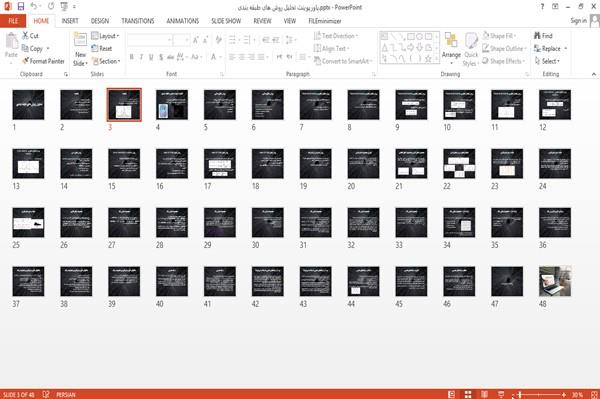Click the Ribbon Display Options icon
Screen dimensions: 600x399
pyautogui.click(x=555, y=7)
